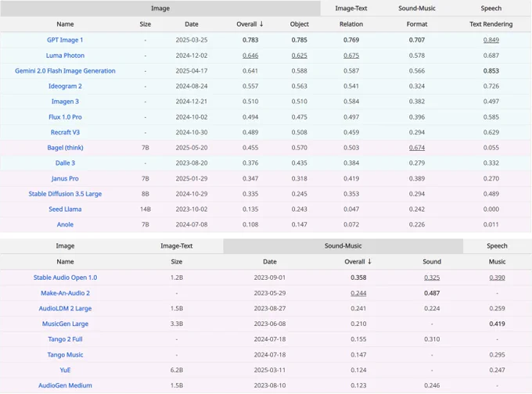Image resolution: width=532 pixels, height=394 pixels.
Task: Open Luma Photon link
Action: 65,56
